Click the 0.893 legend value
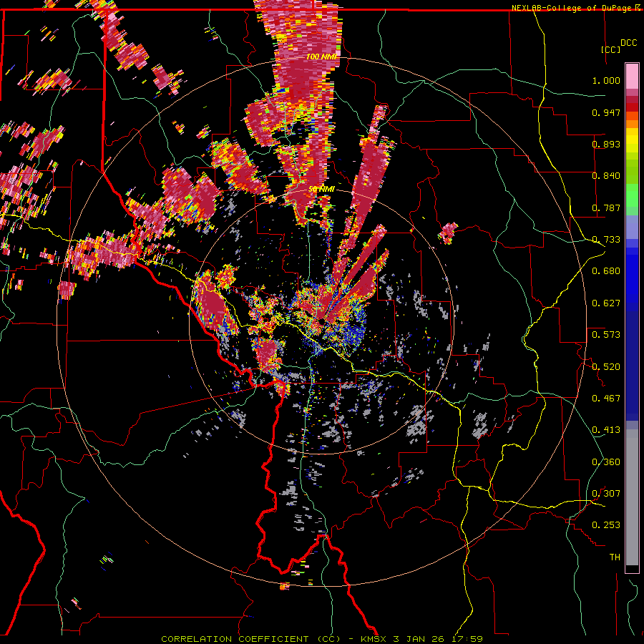The image size is (644, 644). 606,144
